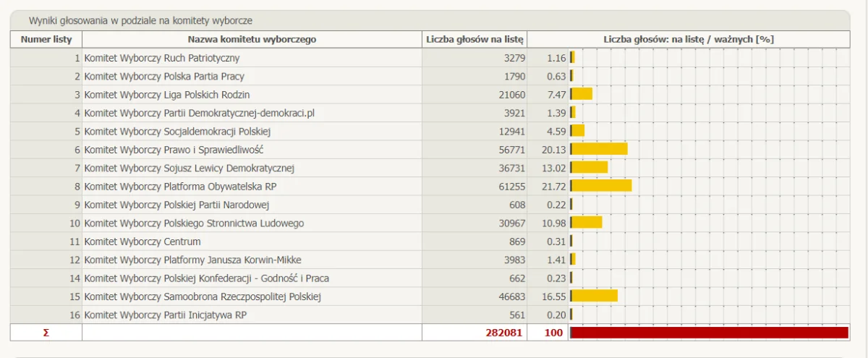Click the total votes value 282081
Image resolution: width=868 pixels, height=358 pixels.
(506, 333)
